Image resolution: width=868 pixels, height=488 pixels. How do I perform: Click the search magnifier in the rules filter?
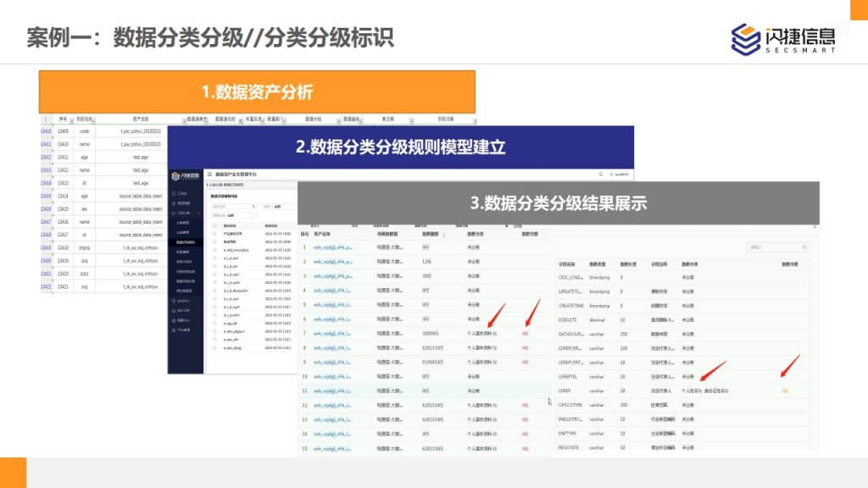click(253, 207)
